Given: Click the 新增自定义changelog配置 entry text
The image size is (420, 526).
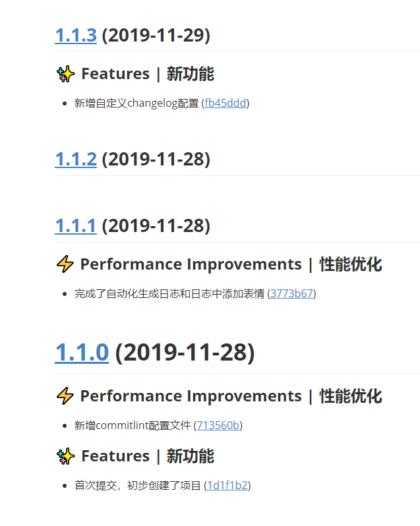Looking at the screenshot, I should pos(136,103).
